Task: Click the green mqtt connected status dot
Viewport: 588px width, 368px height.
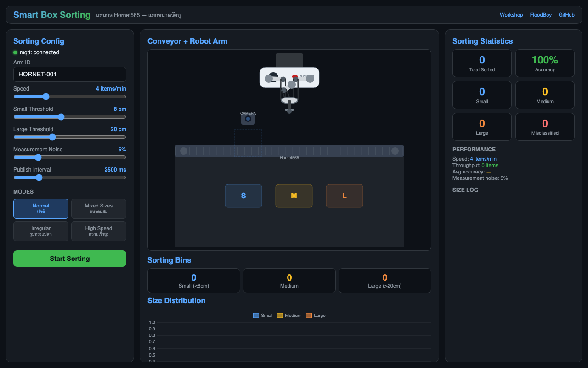Action: 15,52
